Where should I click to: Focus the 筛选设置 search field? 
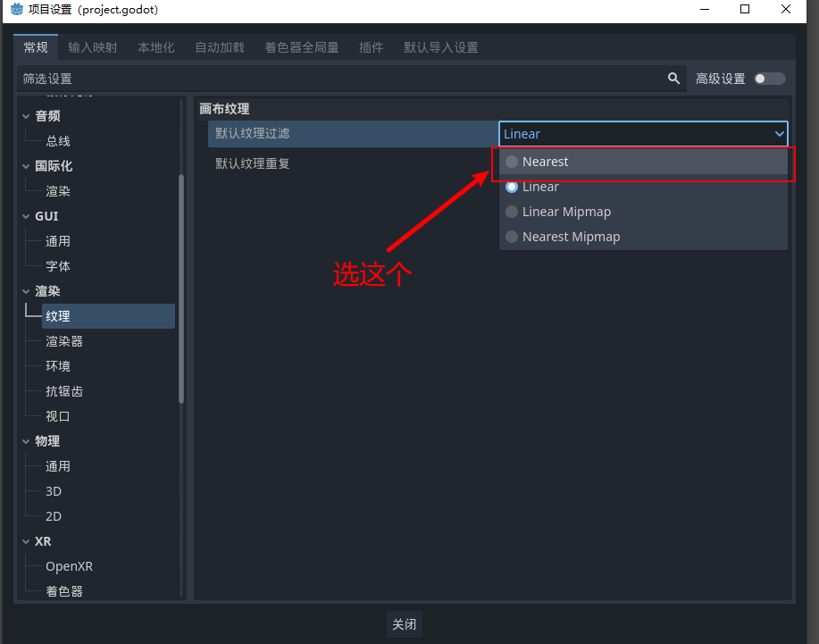pos(352,79)
